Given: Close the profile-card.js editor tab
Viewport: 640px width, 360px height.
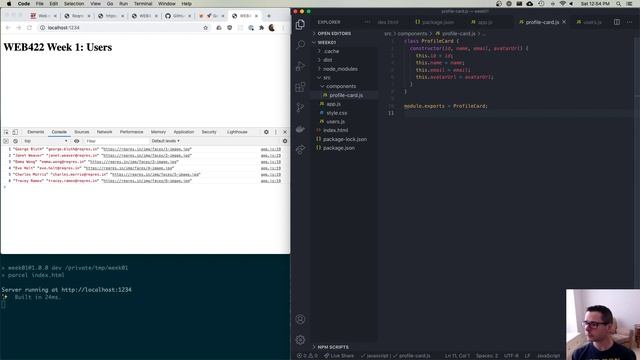Looking at the screenshot, I should coord(564,22).
